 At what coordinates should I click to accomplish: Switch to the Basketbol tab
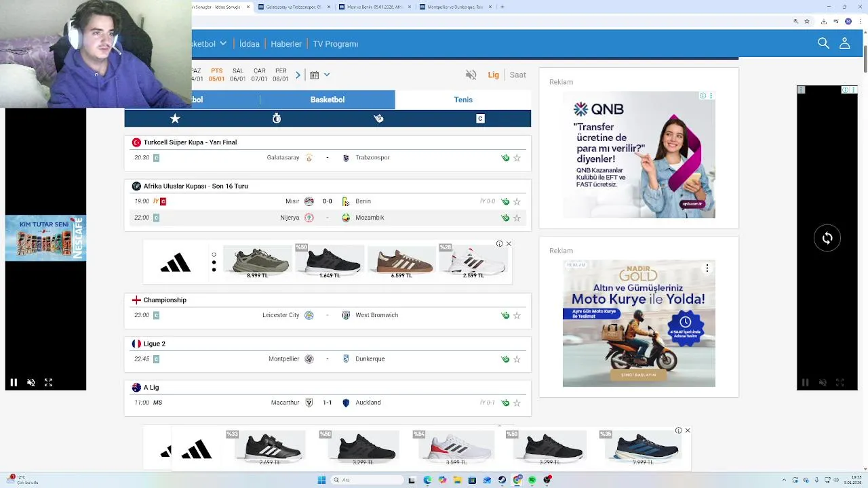pos(328,100)
